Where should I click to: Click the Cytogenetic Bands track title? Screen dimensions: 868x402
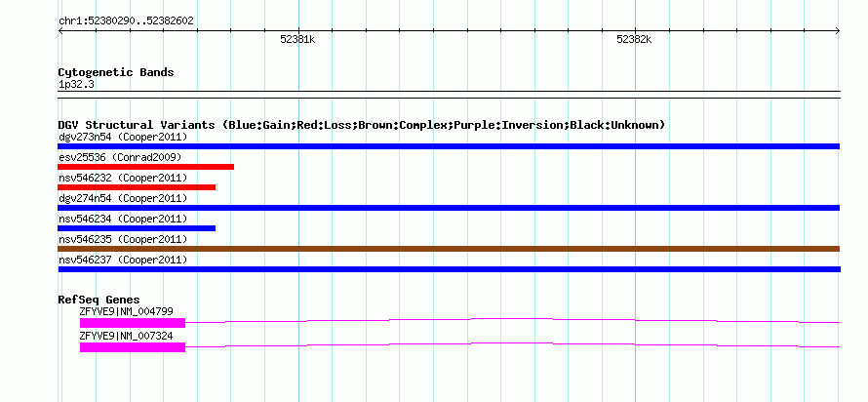click(116, 72)
